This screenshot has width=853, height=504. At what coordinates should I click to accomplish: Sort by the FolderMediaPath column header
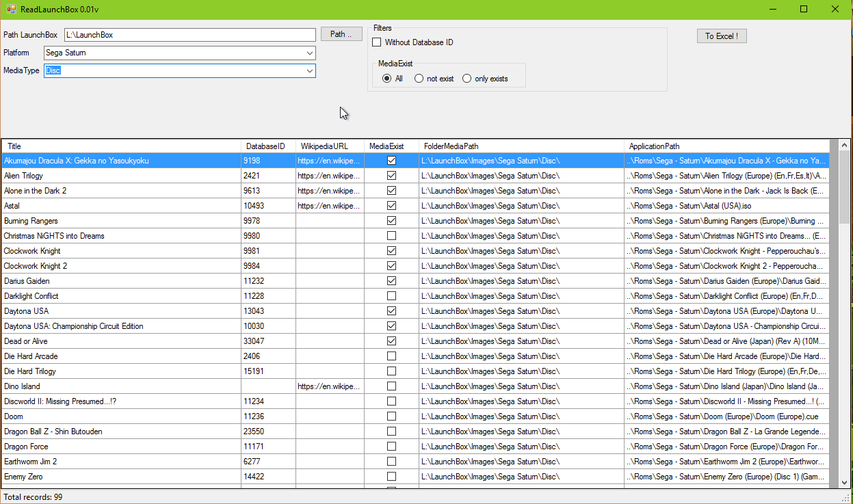(522, 146)
